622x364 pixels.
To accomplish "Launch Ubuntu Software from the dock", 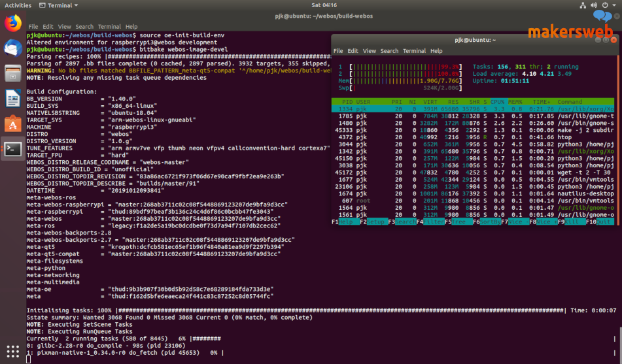I will pos(12,124).
